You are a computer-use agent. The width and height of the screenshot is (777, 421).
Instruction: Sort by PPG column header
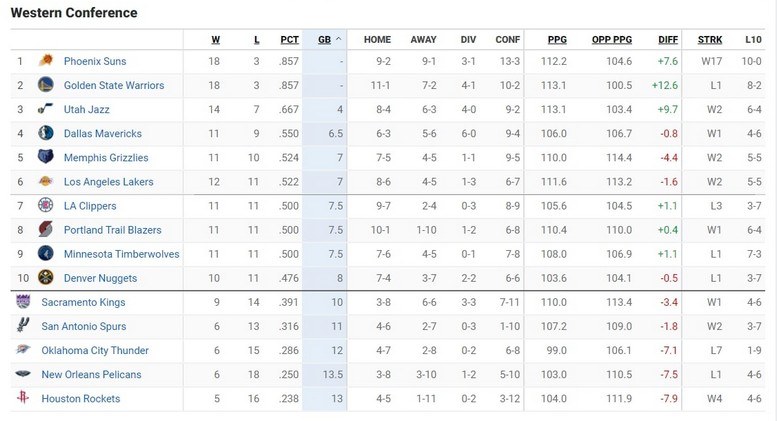tap(556, 40)
